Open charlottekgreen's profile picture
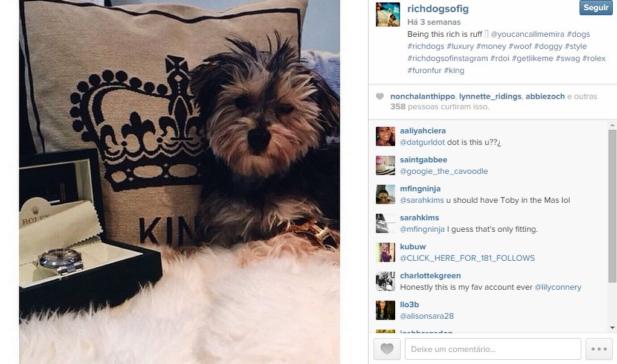617x364 pixels. 386,281
